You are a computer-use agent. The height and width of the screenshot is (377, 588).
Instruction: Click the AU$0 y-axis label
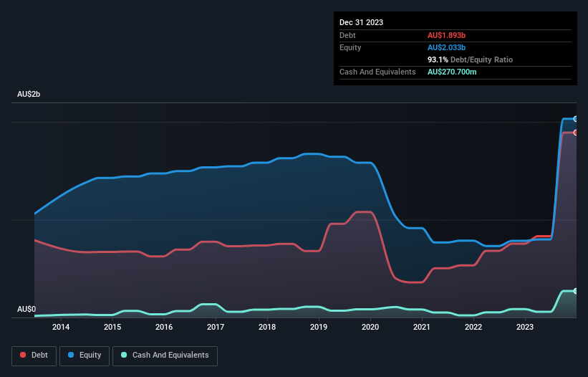pos(26,309)
